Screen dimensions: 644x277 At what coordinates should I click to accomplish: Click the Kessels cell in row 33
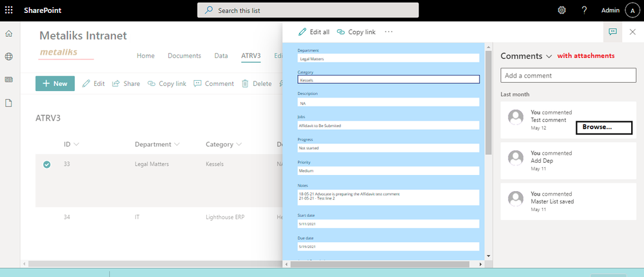click(215, 164)
